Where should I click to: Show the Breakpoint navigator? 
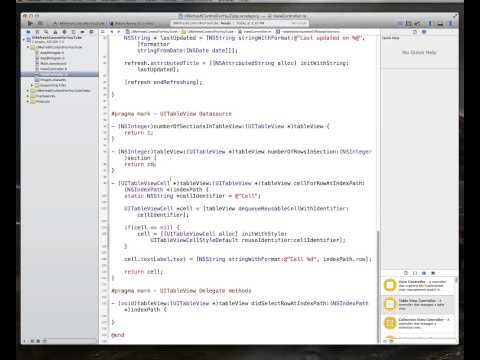tap(82, 32)
